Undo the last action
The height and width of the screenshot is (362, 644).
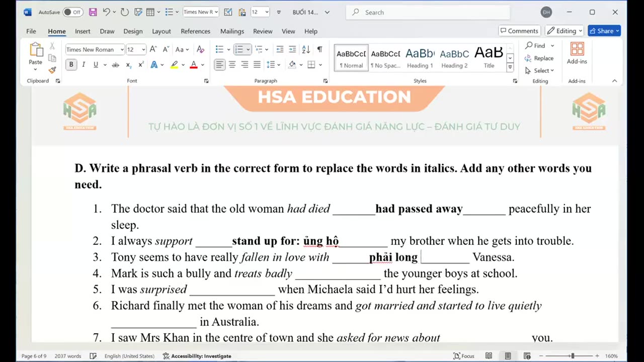click(106, 12)
